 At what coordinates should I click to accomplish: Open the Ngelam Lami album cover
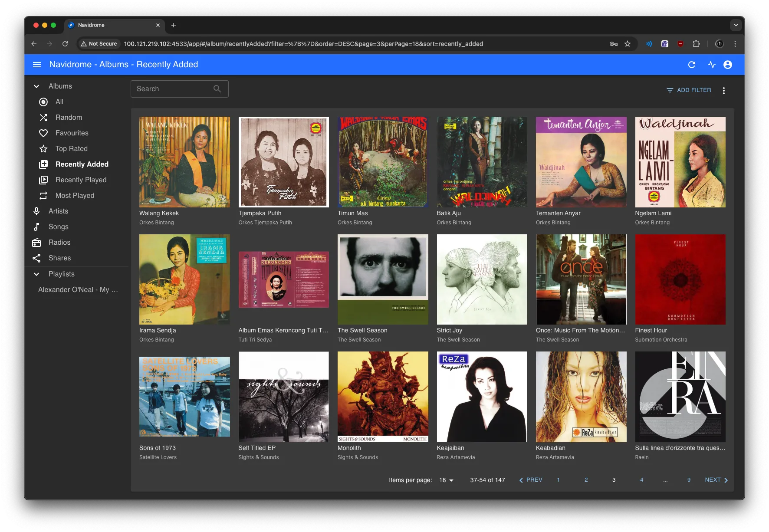tap(680, 162)
